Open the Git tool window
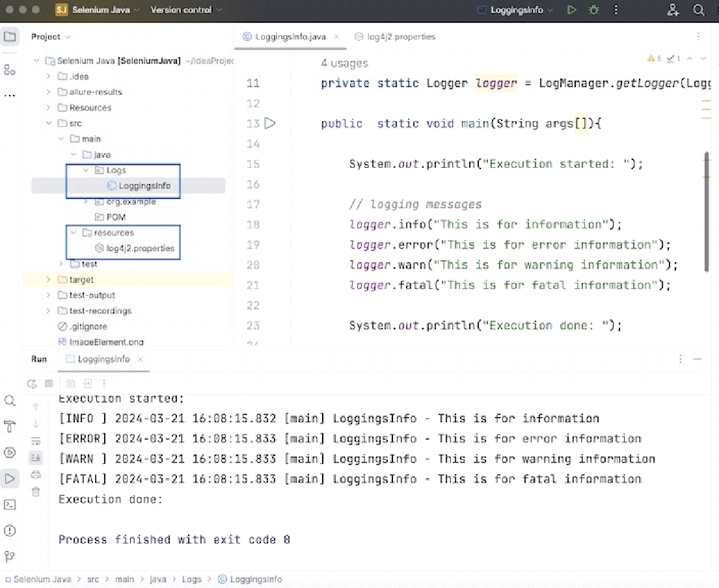The height and width of the screenshot is (588, 719). tap(10, 556)
